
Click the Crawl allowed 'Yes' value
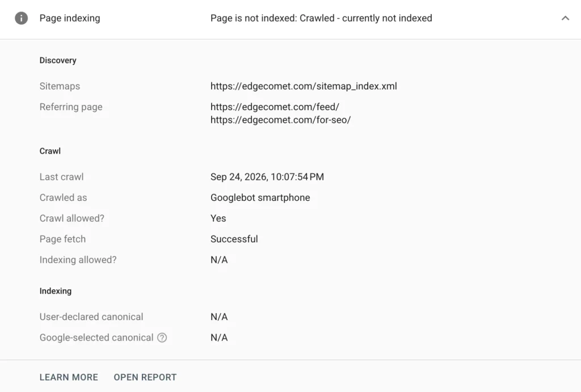pos(218,218)
